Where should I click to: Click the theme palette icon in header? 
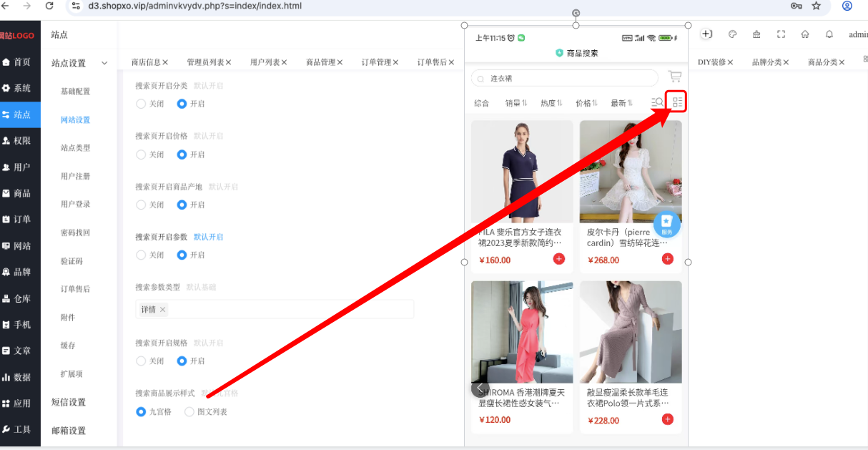[x=732, y=34]
